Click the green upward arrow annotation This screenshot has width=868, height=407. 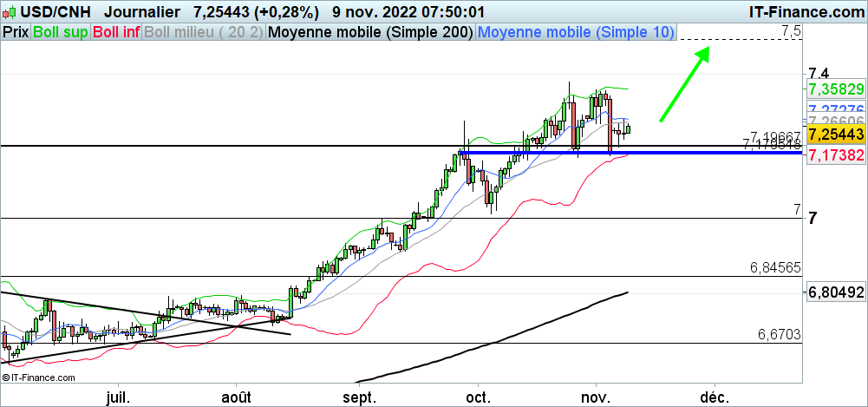pos(685,84)
